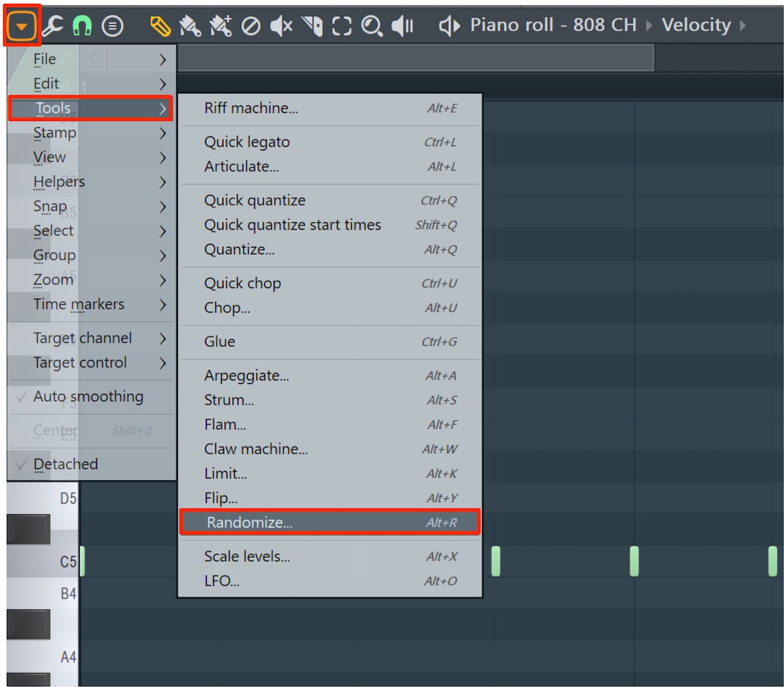Select the pencil draw tool
This screenshot has width=784, height=687.
click(x=160, y=26)
